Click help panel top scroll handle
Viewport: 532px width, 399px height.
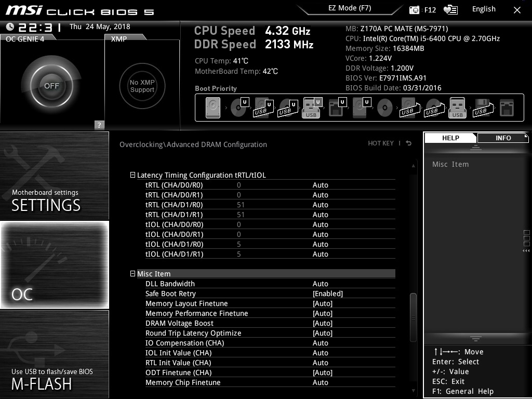476,147
